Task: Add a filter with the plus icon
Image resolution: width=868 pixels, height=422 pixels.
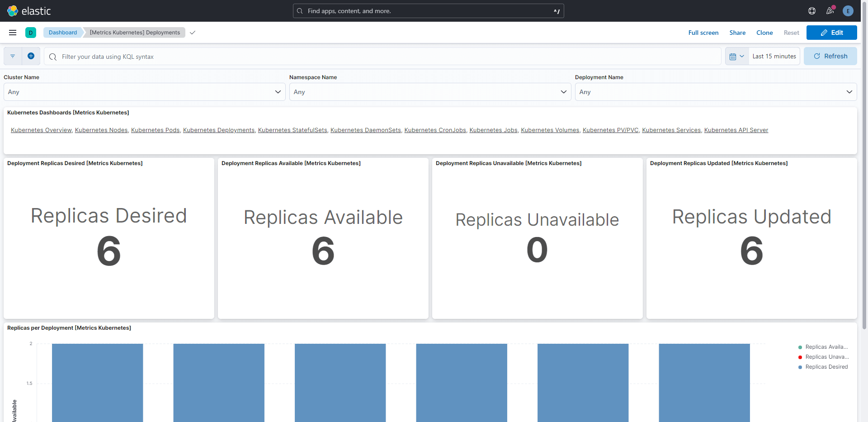Action: [x=31, y=56]
